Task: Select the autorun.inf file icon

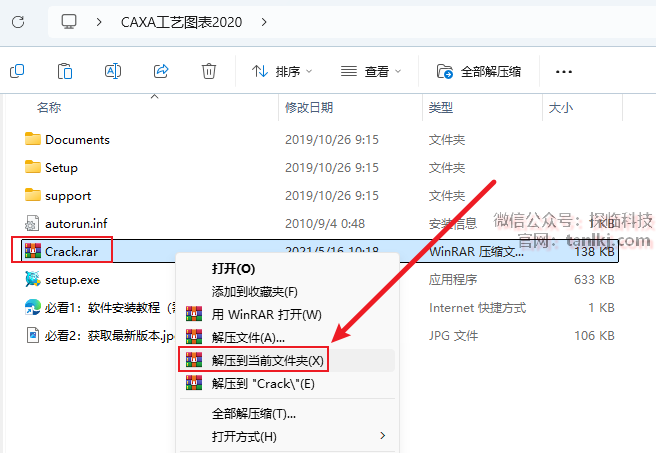Action: click(32, 223)
